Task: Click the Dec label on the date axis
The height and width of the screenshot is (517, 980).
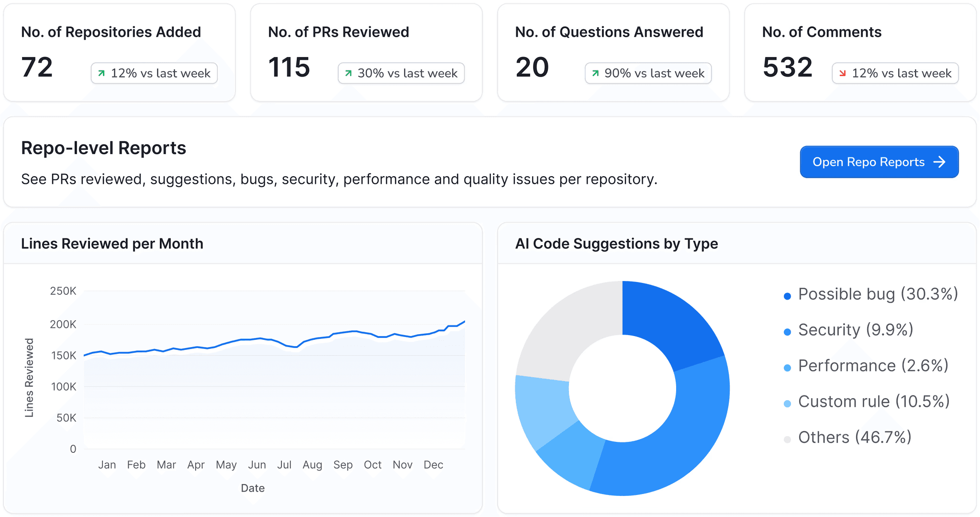Action: [x=433, y=465]
